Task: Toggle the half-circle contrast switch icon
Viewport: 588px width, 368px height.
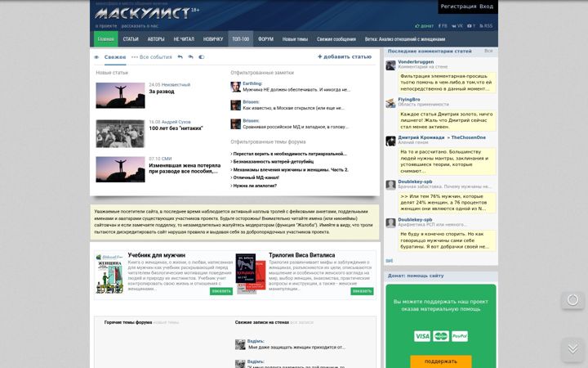Action: point(202,57)
